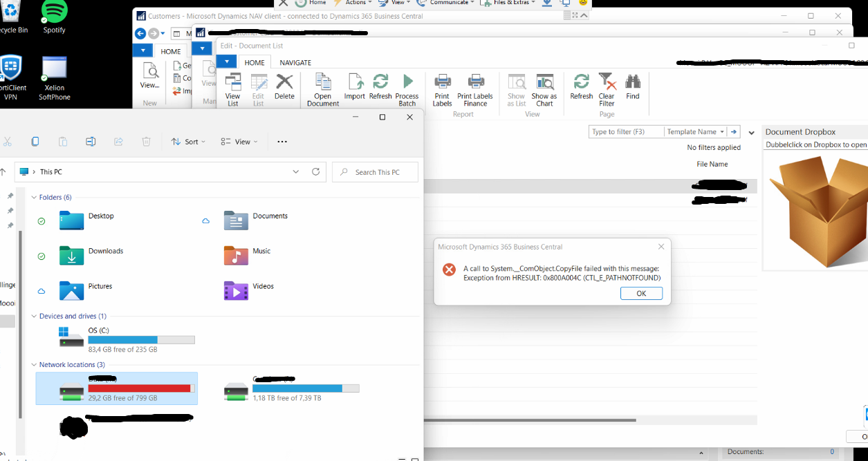Image resolution: width=868 pixels, height=461 pixels.
Task: Open the blue application menu in Document List
Action: (226, 62)
